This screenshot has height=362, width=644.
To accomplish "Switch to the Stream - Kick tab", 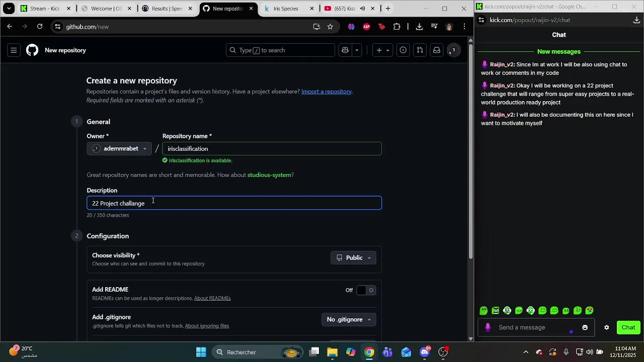I will (46, 9).
